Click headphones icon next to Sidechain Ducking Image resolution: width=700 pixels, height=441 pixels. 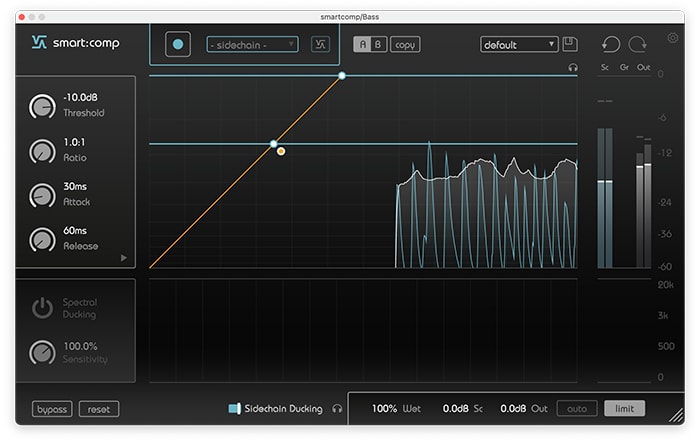[x=338, y=408]
